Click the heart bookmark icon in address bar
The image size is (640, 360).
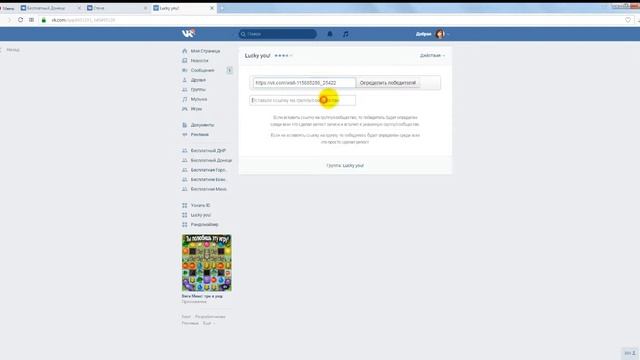628,20
